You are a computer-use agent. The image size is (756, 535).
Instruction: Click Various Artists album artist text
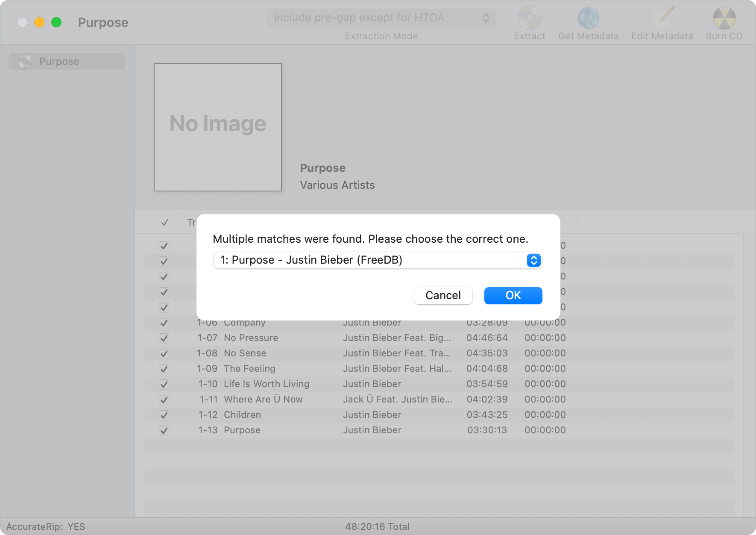click(337, 185)
